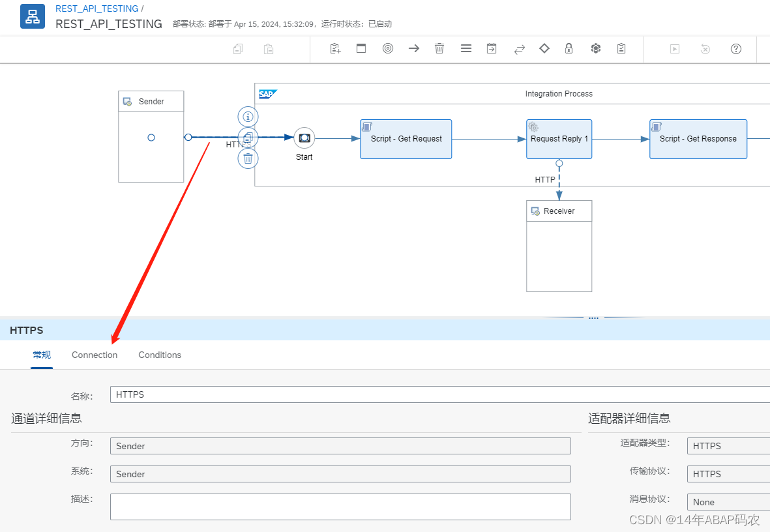Screen dimensions: 770x532
Task: Click the copy icon on the HTTPS channel
Action: (247, 137)
